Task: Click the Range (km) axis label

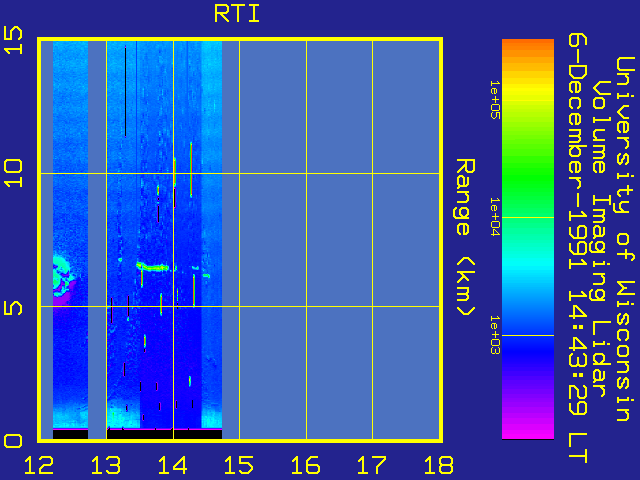Action: [x=465, y=238]
